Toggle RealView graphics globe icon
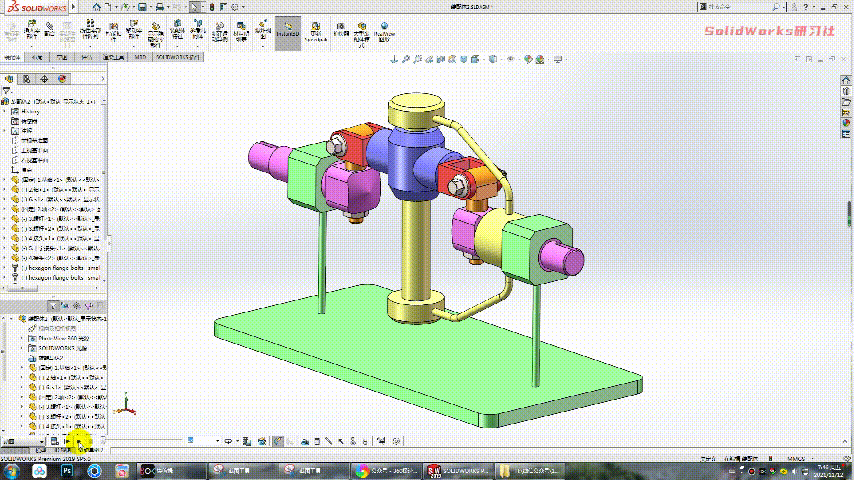 click(x=385, y=32)
